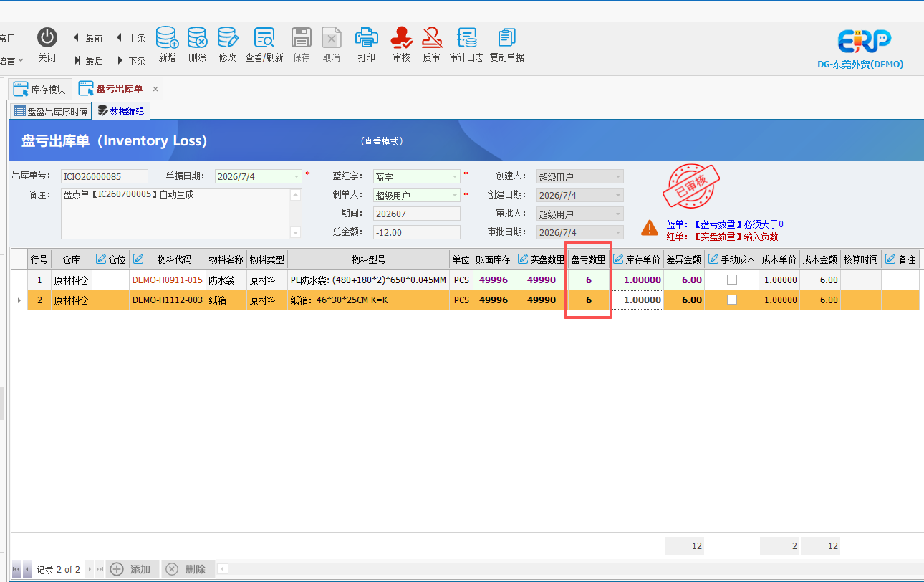Viewport: 924px width, 582px height.
Task: Switch to the 库存模块 tab
Action: 41,90
